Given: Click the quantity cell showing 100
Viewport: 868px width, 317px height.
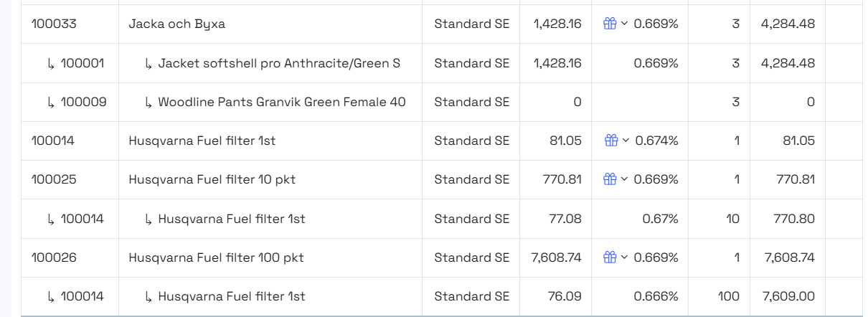Looking at the screenshot, I should tap(728, 296).
